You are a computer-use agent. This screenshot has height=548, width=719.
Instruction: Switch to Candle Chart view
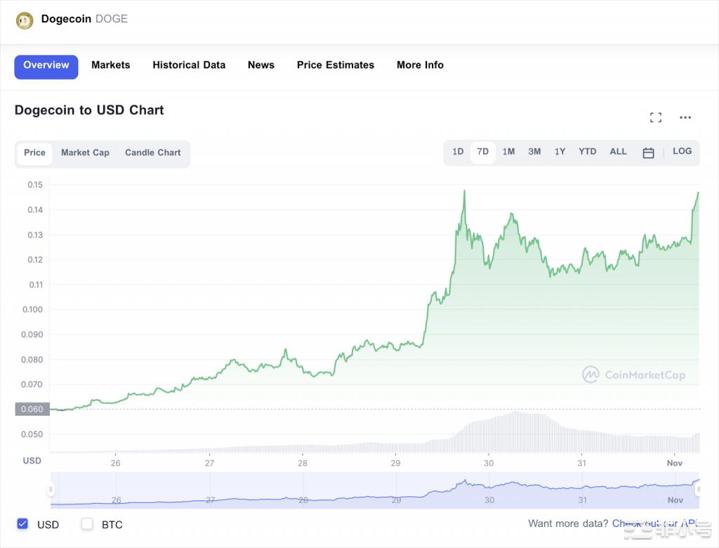coord(153,153)
